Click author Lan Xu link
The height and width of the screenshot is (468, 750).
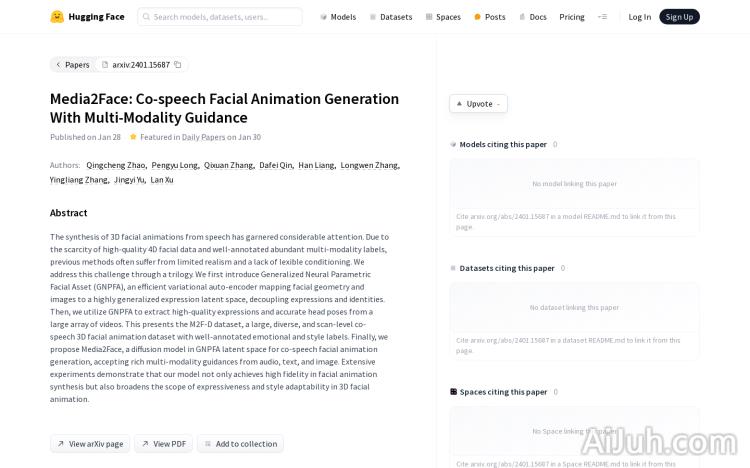coord(162,180)
